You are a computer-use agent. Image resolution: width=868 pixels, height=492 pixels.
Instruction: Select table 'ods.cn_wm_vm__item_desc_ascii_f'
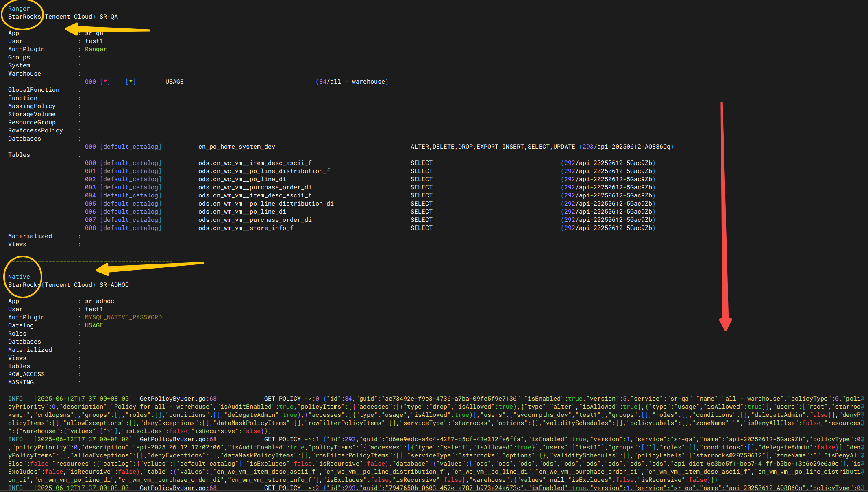[x=255, y=195]
